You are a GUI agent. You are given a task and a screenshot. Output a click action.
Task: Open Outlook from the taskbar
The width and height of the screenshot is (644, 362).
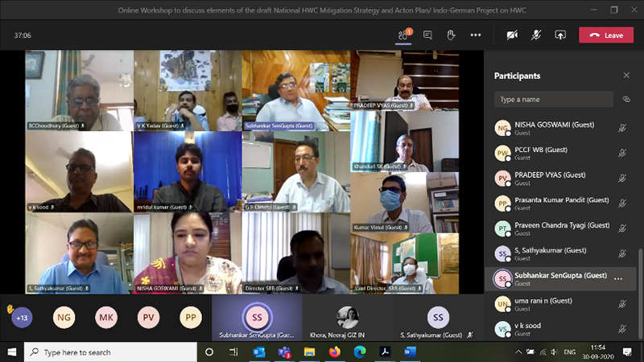[258, 352]
